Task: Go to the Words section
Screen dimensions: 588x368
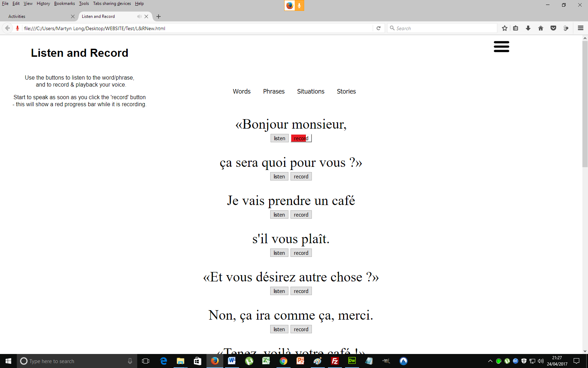Action: tap(242, 91)
